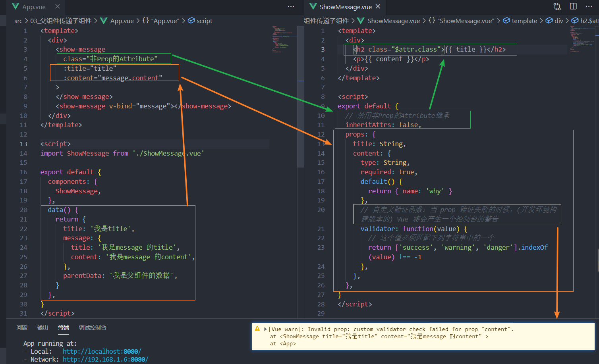This screenshot has height=364, width=599.
Task: Expand the Vue warn console message arrow
Action: pyautogui.click(x=265, y=329)
